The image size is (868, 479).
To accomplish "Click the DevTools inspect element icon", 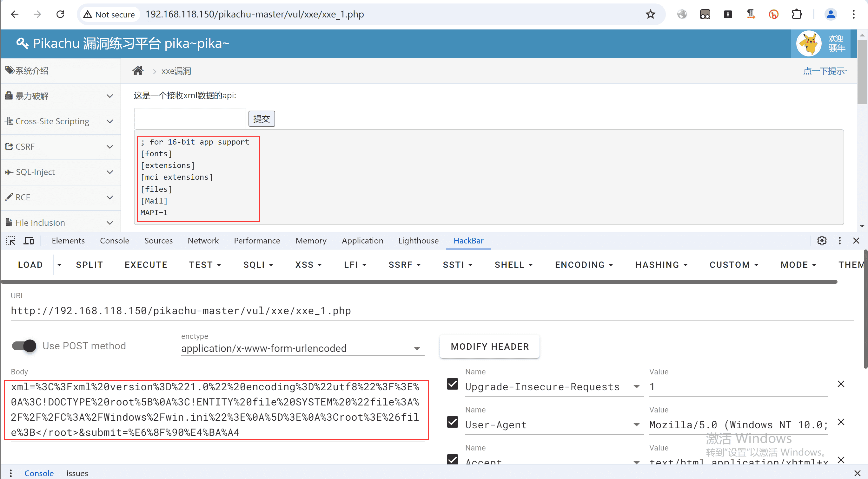I will pyautogui.click(x=11, y=241).
